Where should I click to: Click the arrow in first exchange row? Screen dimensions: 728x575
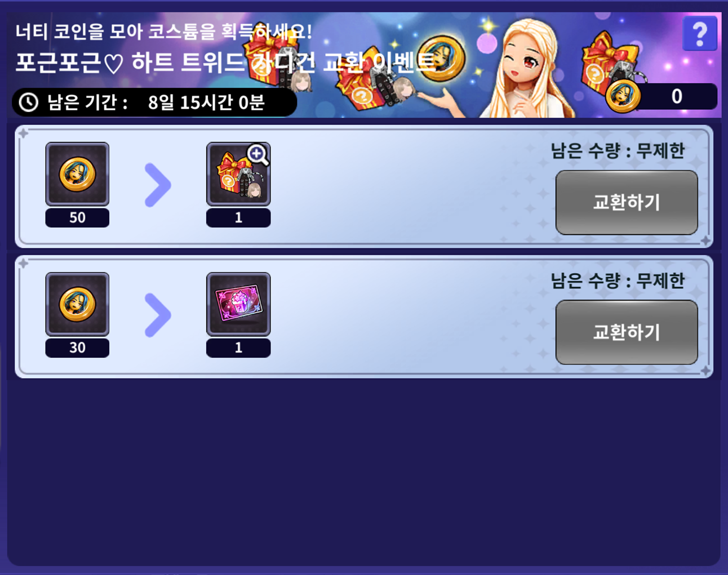158,185
